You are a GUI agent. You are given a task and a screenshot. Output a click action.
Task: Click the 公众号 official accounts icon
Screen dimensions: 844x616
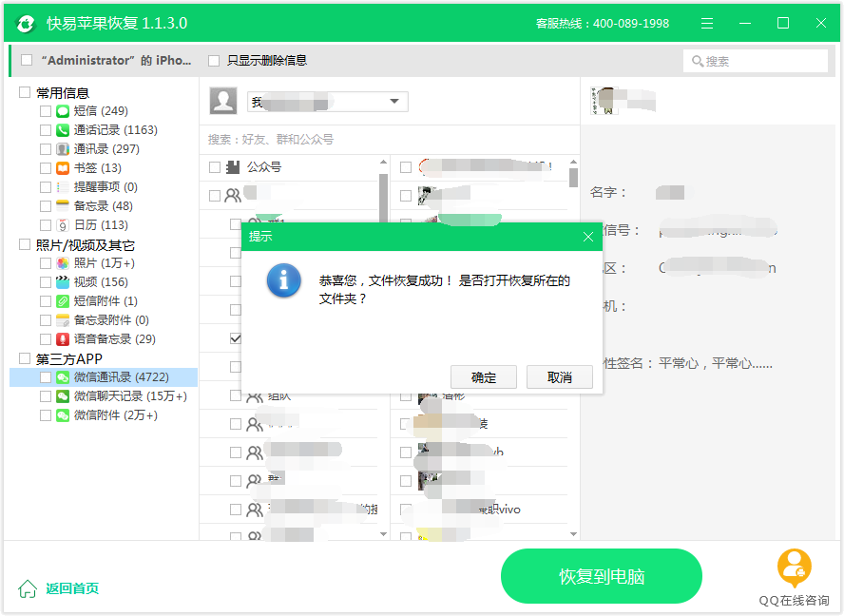pos(233,167)
